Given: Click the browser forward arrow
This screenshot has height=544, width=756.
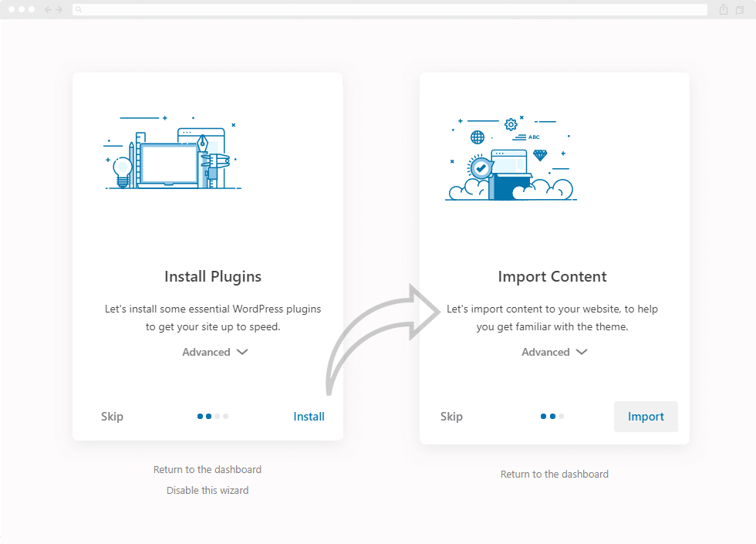Looking at the screenshot, I should click(60, 9).
